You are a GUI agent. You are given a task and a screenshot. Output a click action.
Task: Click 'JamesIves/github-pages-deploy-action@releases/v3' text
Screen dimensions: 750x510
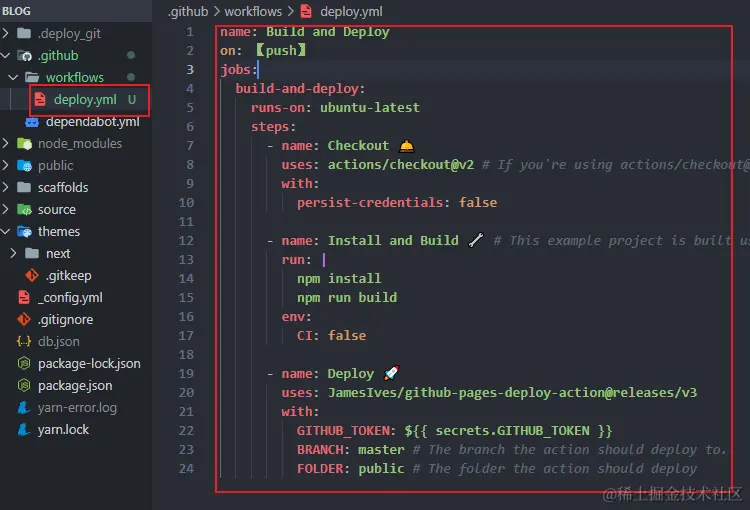[x=512, y=392]
